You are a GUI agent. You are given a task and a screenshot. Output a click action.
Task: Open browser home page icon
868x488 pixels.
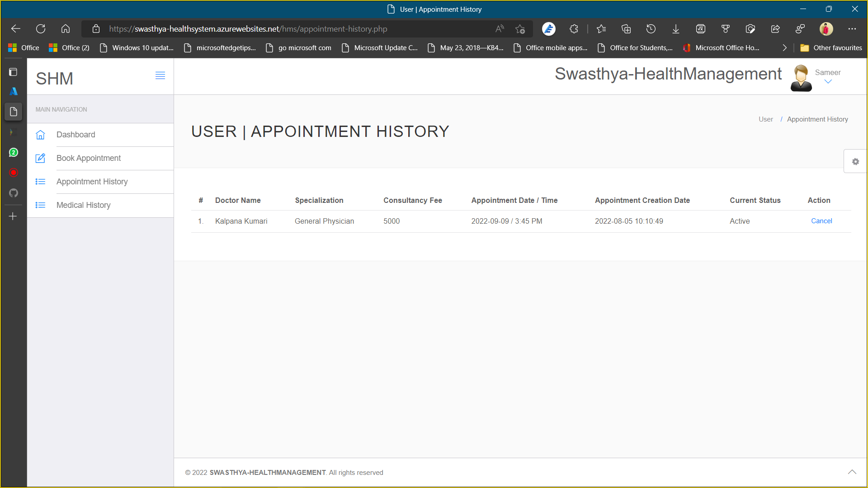tap(66, 29)
